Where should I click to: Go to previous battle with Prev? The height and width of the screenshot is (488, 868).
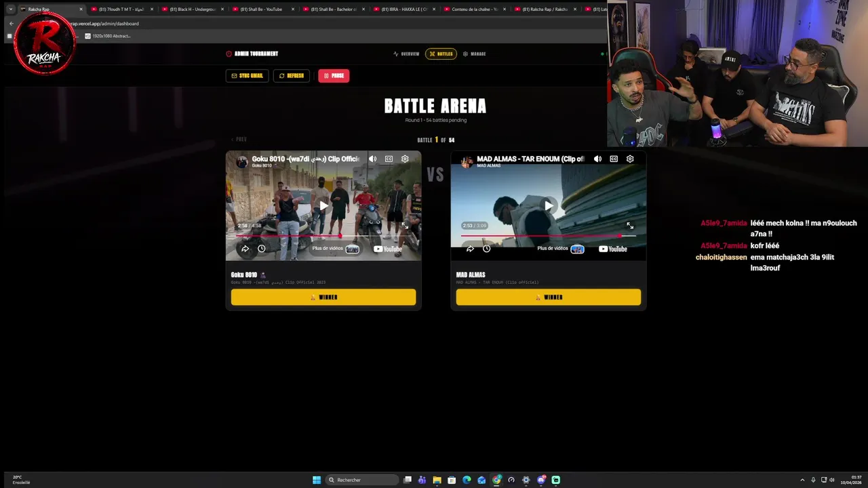(239, 139)
